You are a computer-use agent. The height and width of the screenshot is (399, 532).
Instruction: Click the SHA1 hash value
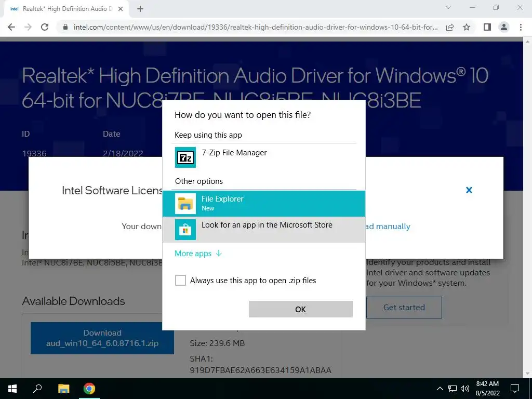click(261, 370)
